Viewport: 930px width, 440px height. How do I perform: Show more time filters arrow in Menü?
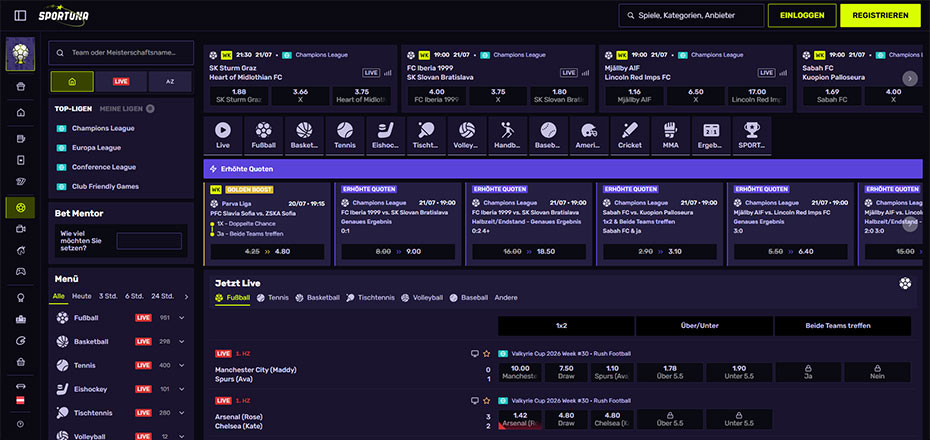click(x=186, y=296)
